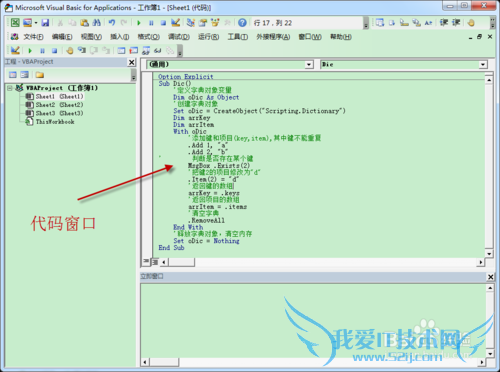Show Parameter Info icon
The height and width of the screenshot is (372, 500).
click(x=416, y=23)
